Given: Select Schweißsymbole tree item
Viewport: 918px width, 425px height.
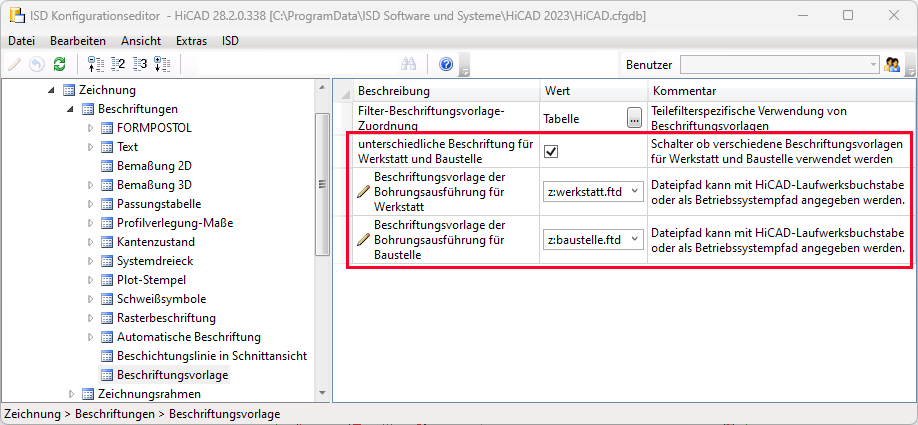Looking at the screenshot, I should tap(162, 299).
